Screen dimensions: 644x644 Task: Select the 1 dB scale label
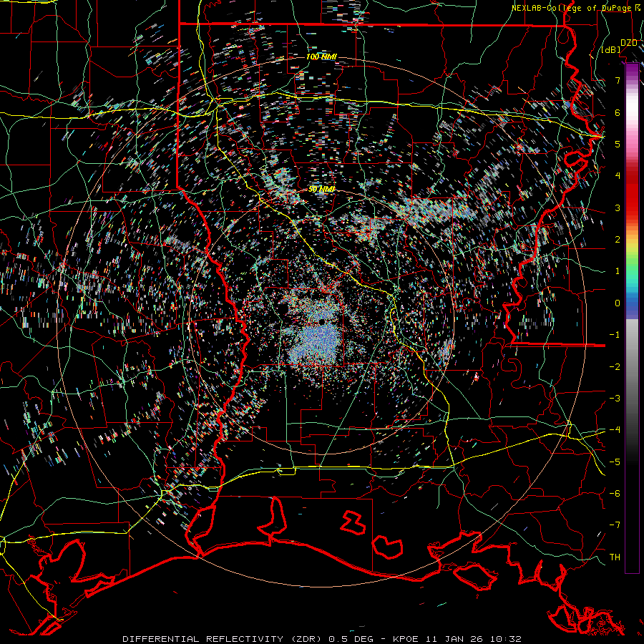(618, 271)
